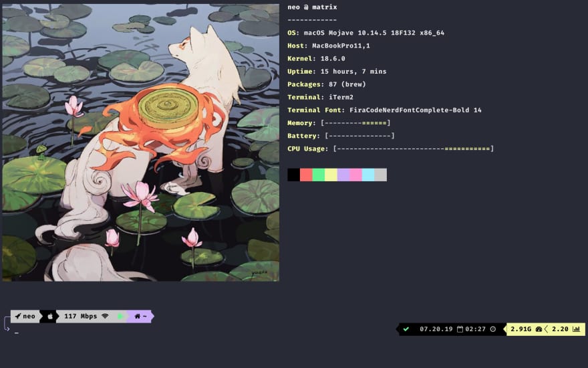Click the time '02:27'
The height and width of the screenshot is (368, 588).
[x=475, y=329]
